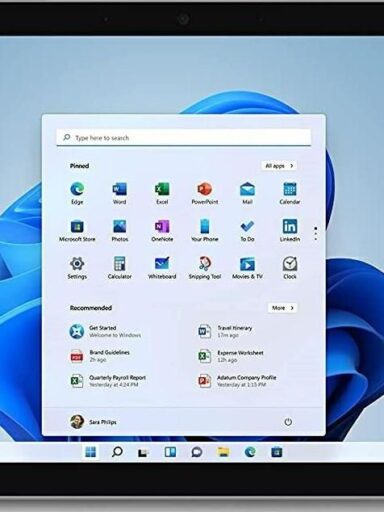Open the Excel pinned app

[x=162, y=193]
